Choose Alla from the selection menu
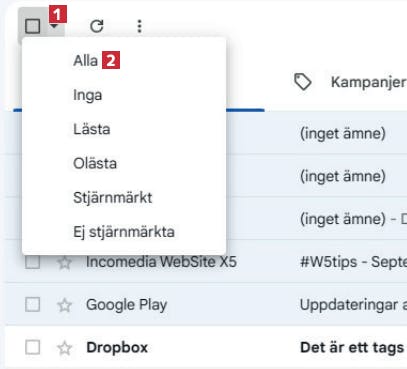Screen dimensions: 407x369 coord(85,61)
